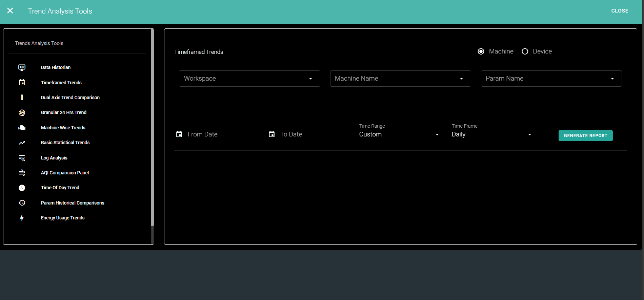Click the Log Analysis search icon
The width and height of the screenshot is (644, 300).
click(22, 158)
